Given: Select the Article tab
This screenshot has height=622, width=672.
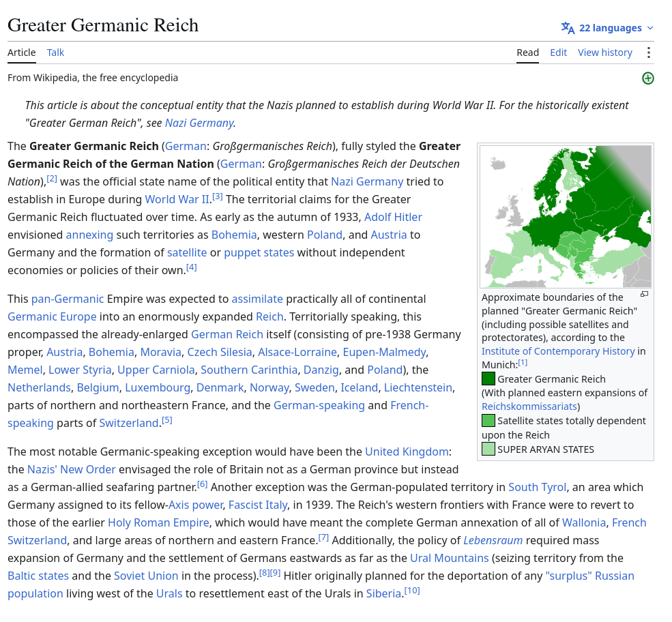Looking at the screenshot, I should click(x=21, y=53).
